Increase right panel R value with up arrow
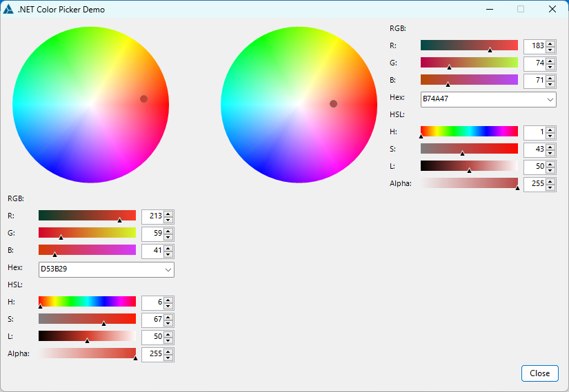Screen dimensions: 569x392 (550, 43)
